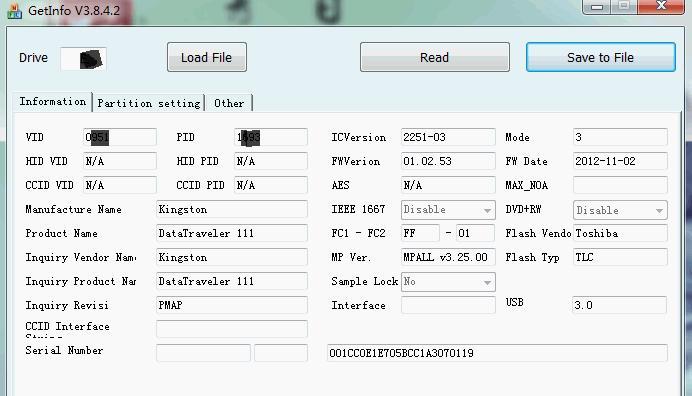Click the Manufacture Name field showing Kingston
The width and height of the screenshot is (692, 396).
tap(232, 209)
